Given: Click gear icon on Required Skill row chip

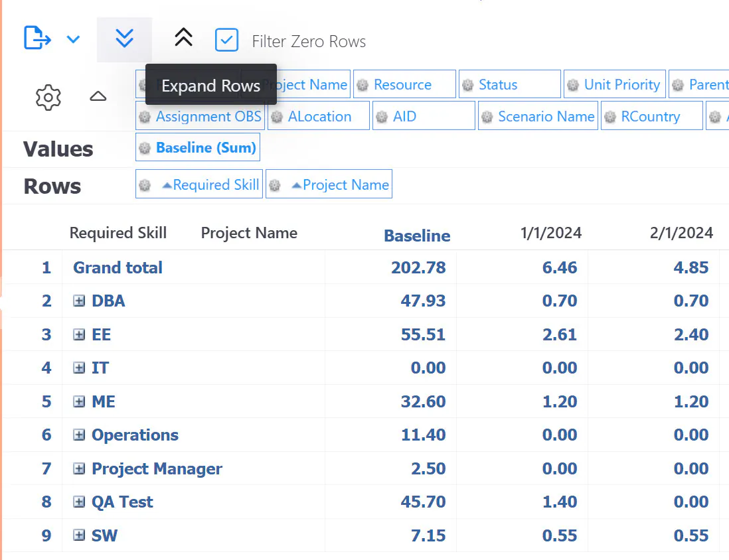Looking at the screenshot, I should coord(145,185).
